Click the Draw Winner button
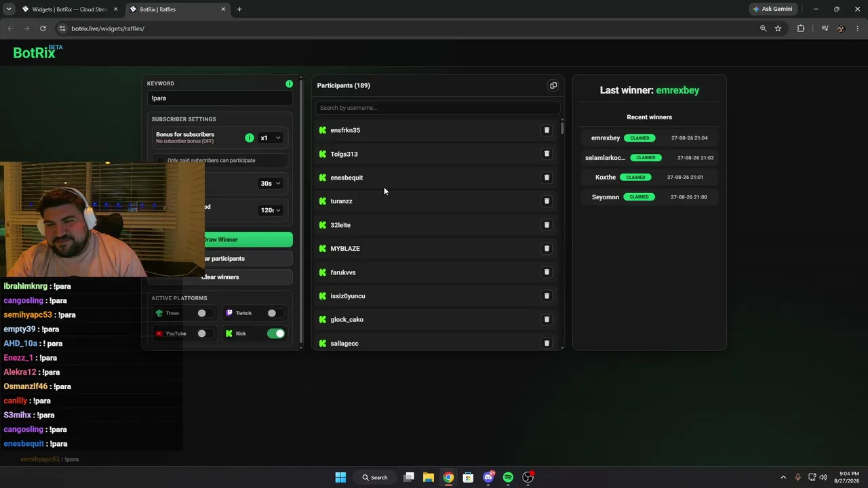Screen dimensions: 868x488 tap(220, 239)
